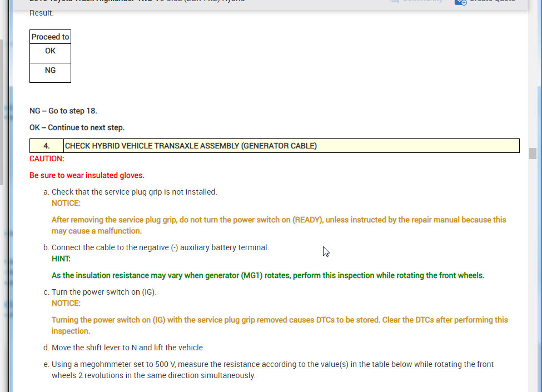Click notice text 'Turning the power switch on (IG)'
This screenshot has width=542, height=392.
point(280,325)
